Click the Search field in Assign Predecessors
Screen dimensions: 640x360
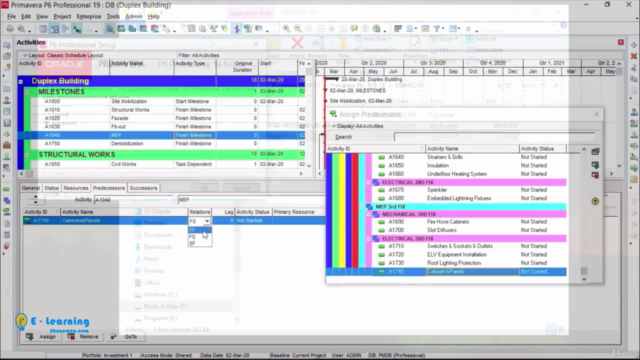coord(496,137)
